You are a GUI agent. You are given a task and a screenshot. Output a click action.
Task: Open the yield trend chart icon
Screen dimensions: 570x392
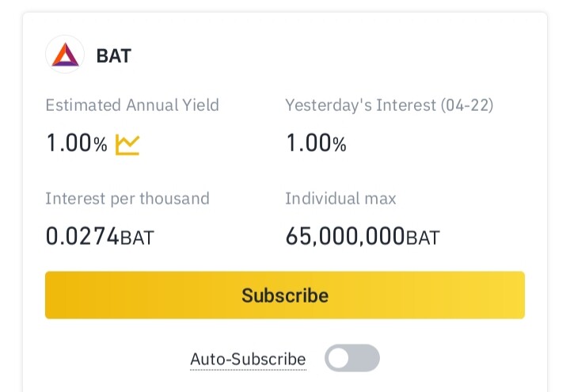pos(127,144)
